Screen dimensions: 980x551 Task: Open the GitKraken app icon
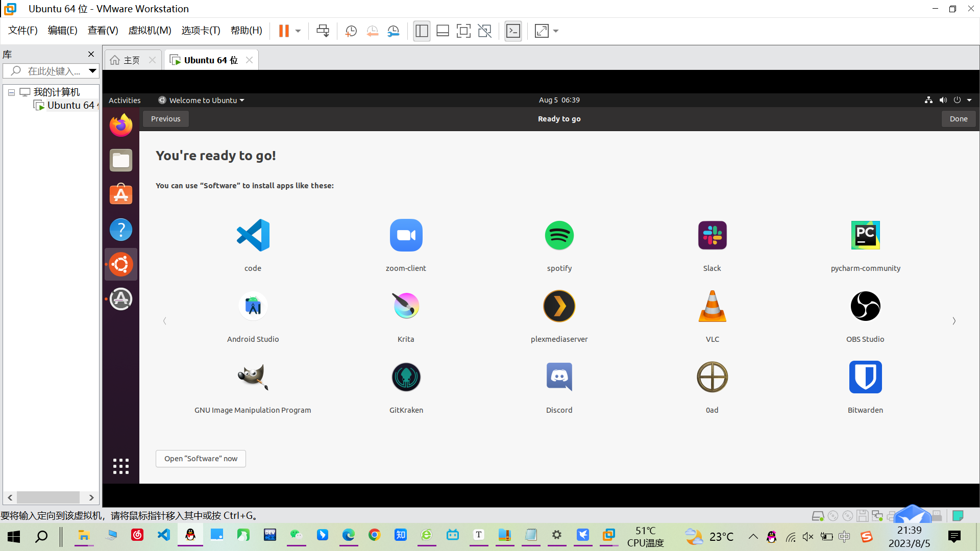click(x=406, y=377)
